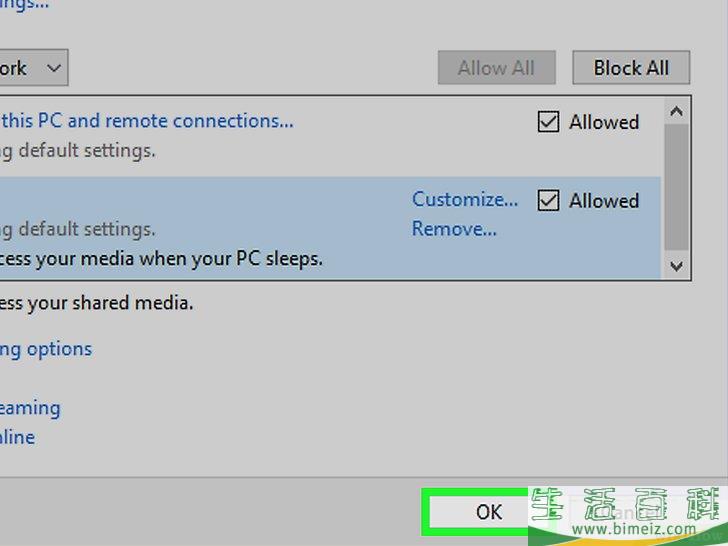728x546 pixels.
Task: Expand the network dropdown arrow
Action: click(54, 69)
